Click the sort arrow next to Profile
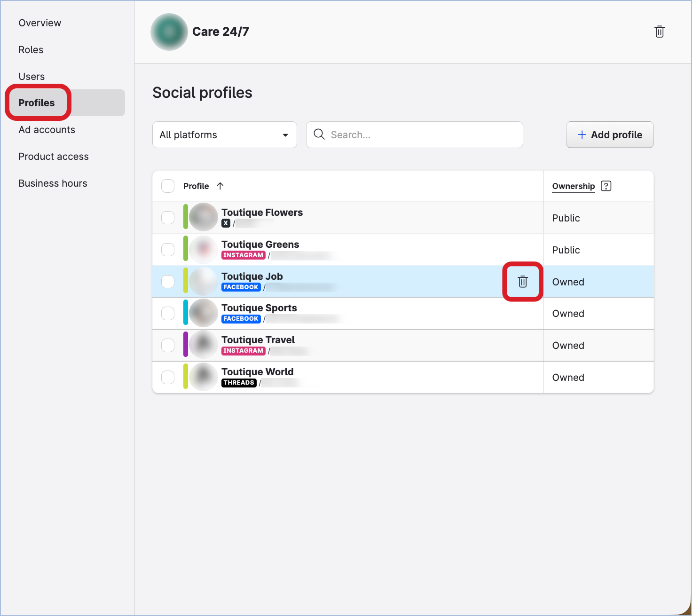 tap(220, 186)
